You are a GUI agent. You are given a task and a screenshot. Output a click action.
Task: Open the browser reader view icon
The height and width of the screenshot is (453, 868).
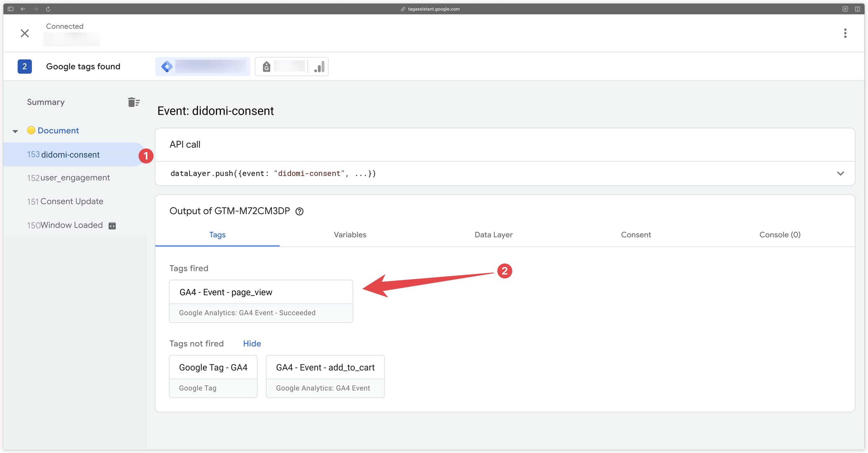coord(845,9)
